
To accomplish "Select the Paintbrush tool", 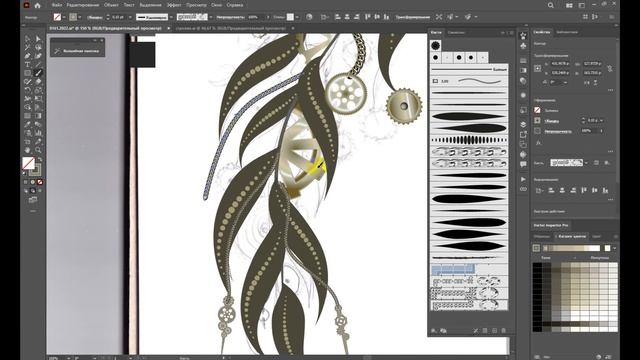I will point(38,73).
